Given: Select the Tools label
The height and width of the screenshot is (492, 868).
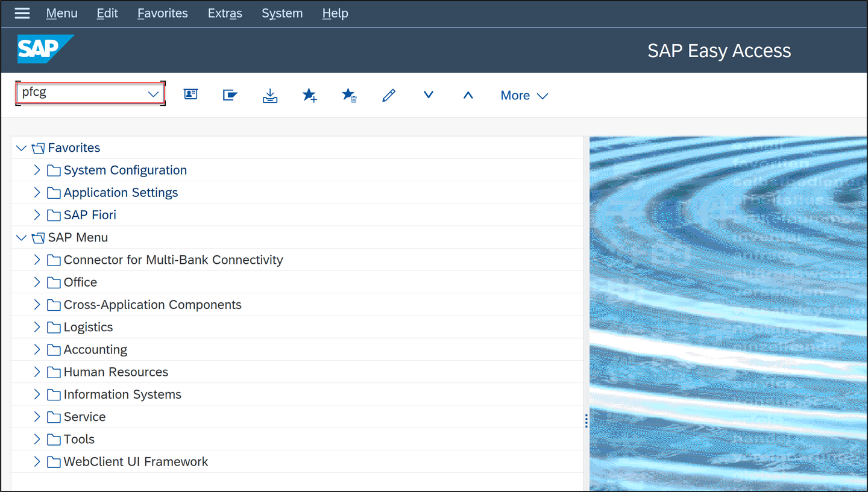Looking at the screenshot, I should click(80, 440).
